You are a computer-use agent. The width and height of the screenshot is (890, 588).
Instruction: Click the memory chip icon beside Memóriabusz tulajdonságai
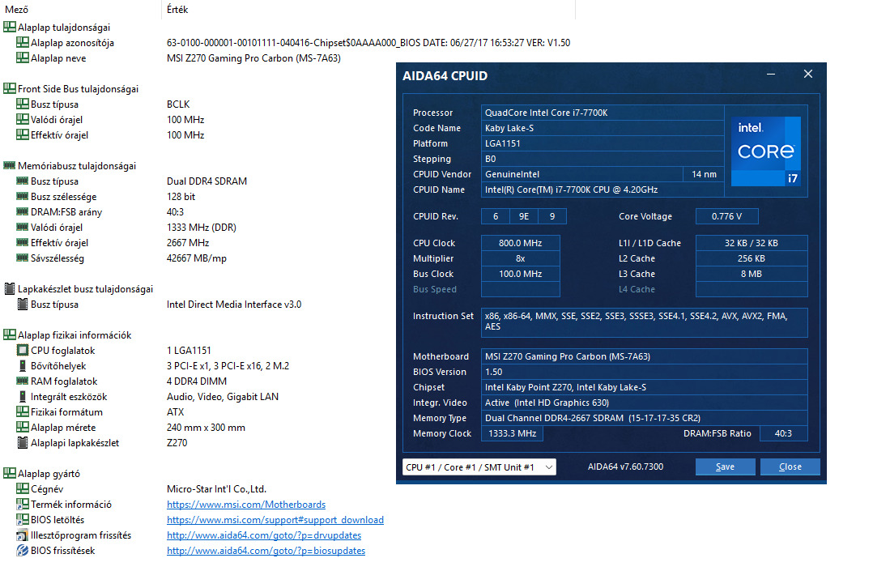[x=10, y=165]
